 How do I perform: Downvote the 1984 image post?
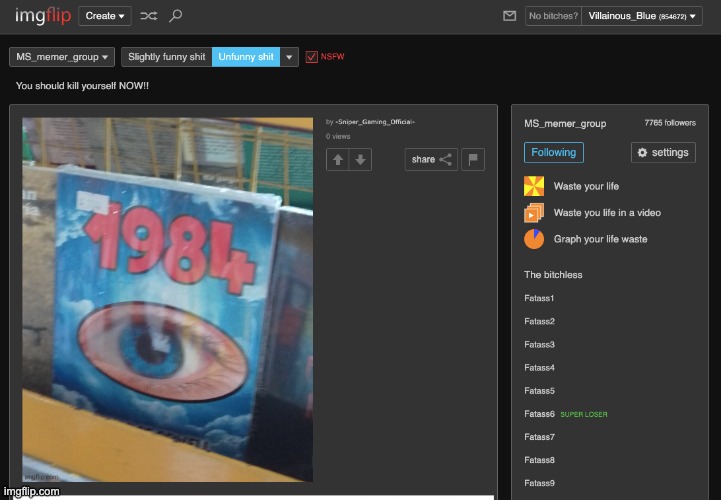[x=360, y=160]
